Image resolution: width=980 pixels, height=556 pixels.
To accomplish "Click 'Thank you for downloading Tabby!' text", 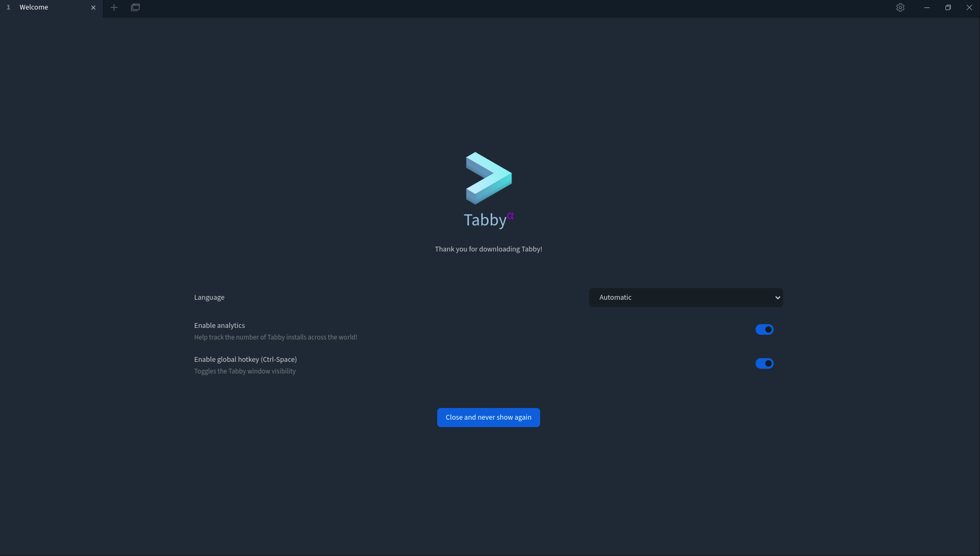I will coord(489,249).
